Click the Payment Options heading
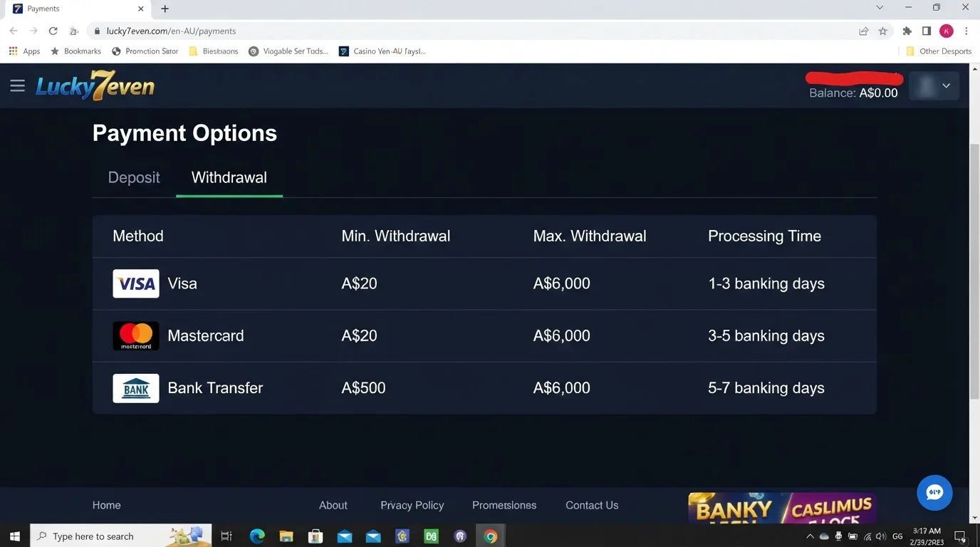Image resolution: width=980 pixels, height=547 pixels. click(185, 133)
